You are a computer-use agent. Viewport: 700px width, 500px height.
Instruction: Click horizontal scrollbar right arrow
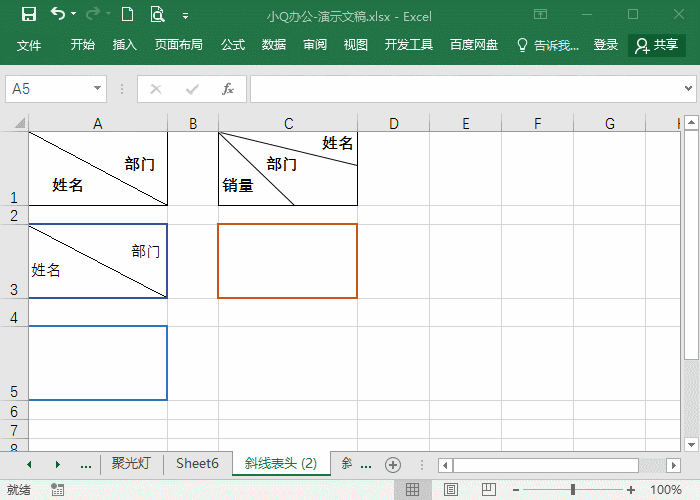click(674, 465)
